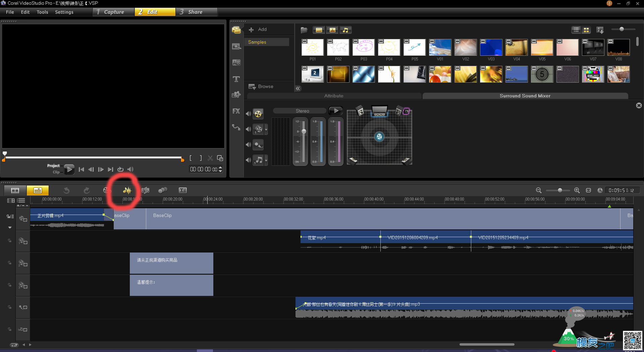Open the Edit menu
Screen dimensions: 644x352
pyautogui.click(x=25, y=12)
